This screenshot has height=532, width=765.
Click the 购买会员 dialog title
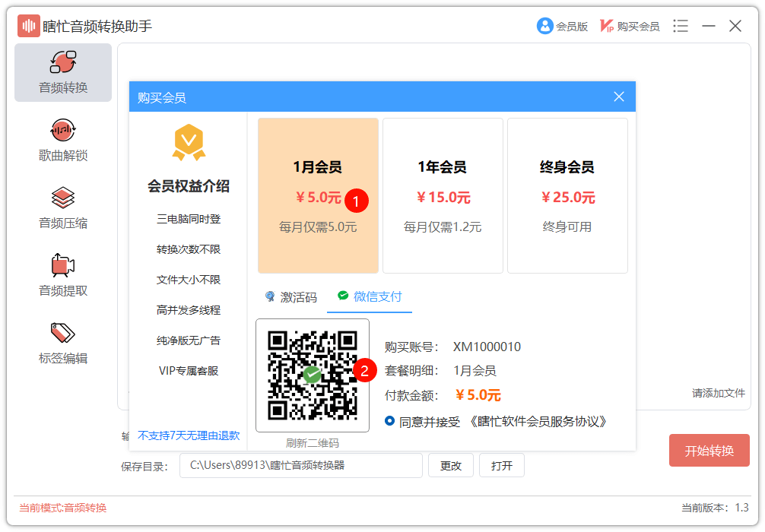(162, 97)
